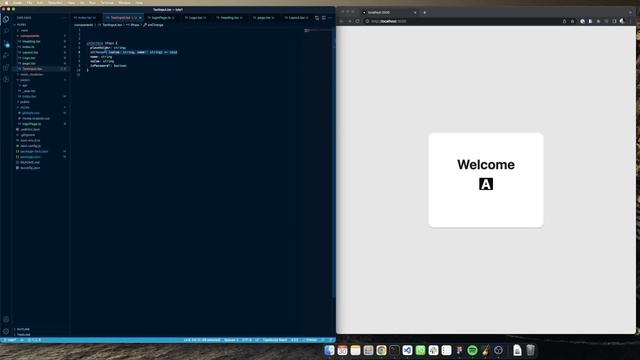Viewport: 640px width, 360px height.
Task: Open Finder from the Dock
Action: tap(329, 350)
